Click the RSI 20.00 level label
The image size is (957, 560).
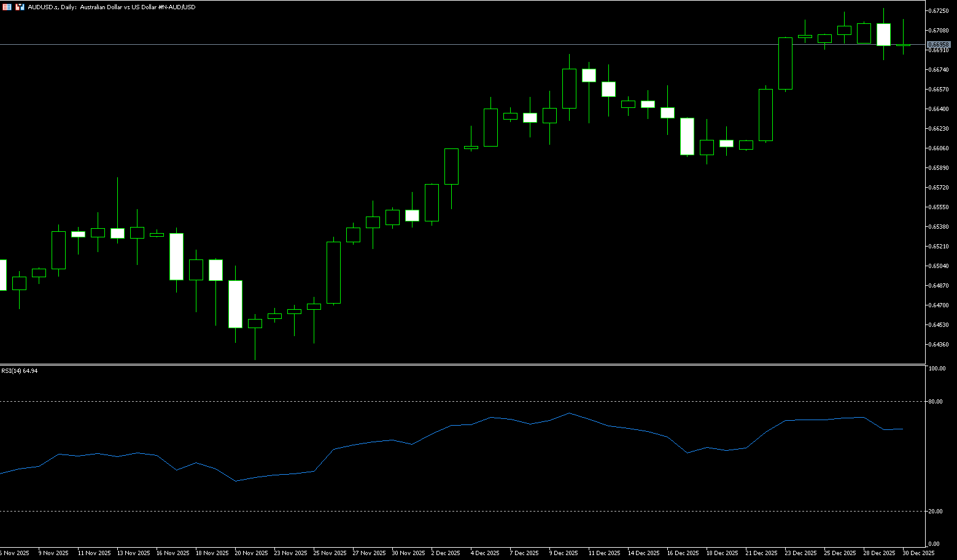(x=936, y=512)
